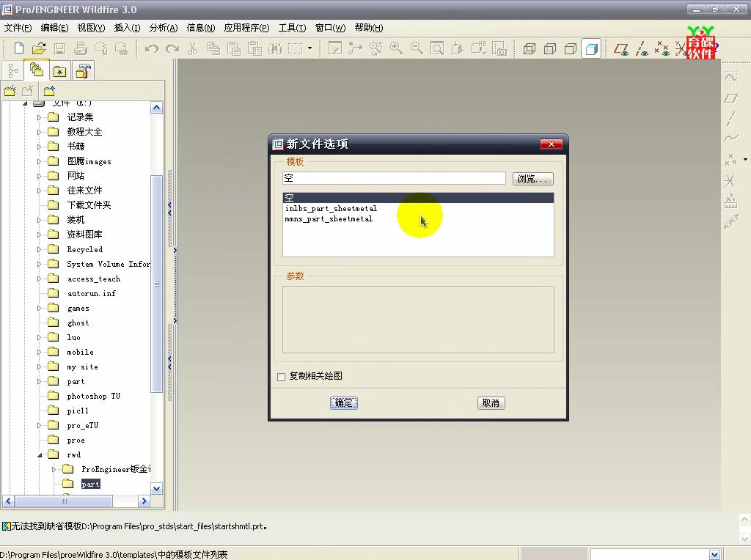Click the Redo arrow icon
This screenshot has height=560, width=751.
(172, 48)
